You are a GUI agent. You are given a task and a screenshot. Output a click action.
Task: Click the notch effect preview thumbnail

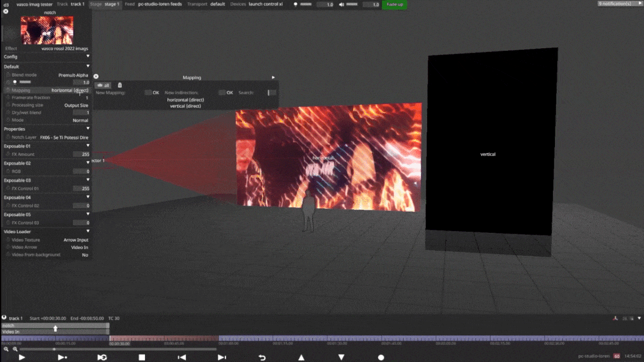click(47, 30)
